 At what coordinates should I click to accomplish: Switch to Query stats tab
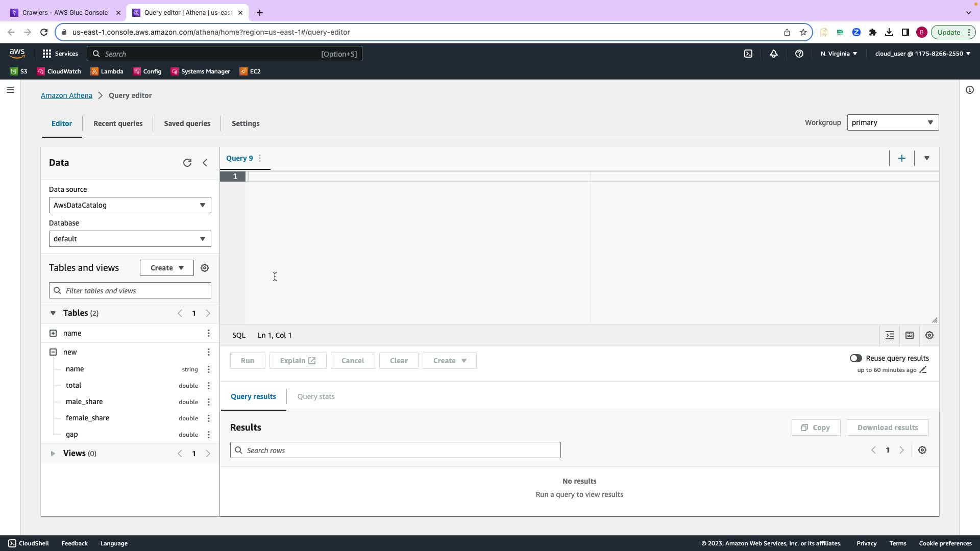(316, 396)
